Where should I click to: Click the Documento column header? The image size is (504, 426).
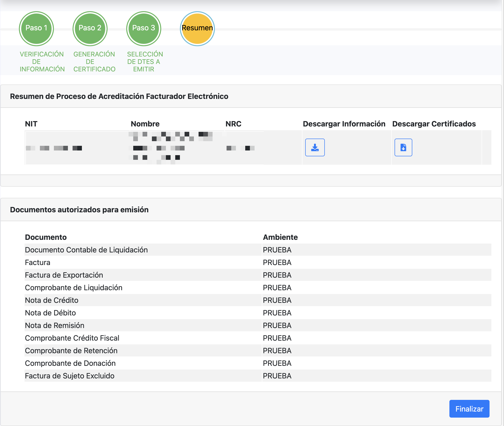[x=46, y=237]
